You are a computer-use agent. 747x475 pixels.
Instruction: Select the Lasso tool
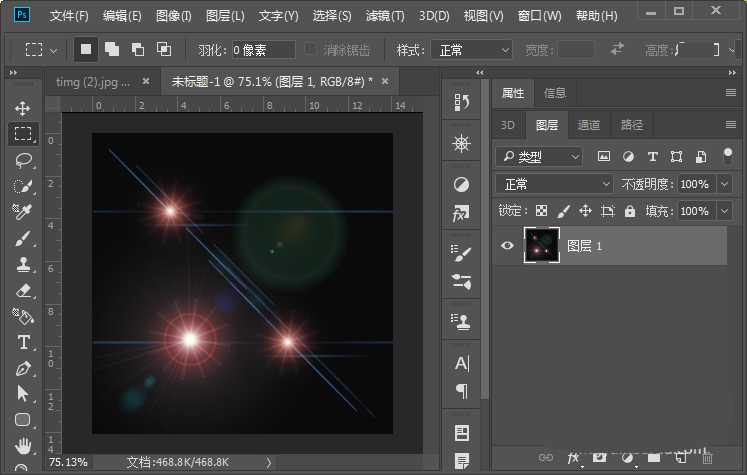[22, 160]
